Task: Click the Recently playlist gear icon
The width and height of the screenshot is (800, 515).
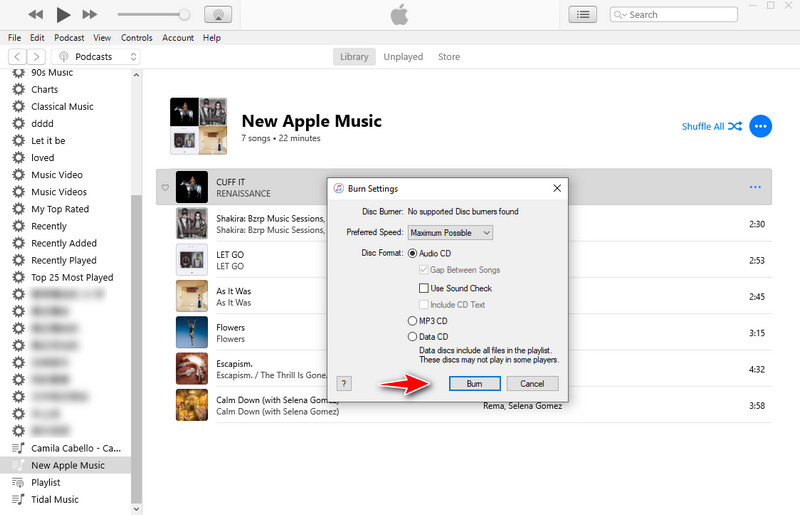Action: click(18, 226)
